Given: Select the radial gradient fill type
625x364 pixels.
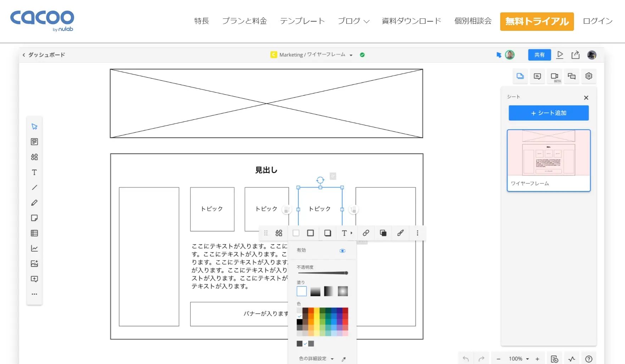Looking at the screenshot, I should pyautogui.click(x=342, y=291).
